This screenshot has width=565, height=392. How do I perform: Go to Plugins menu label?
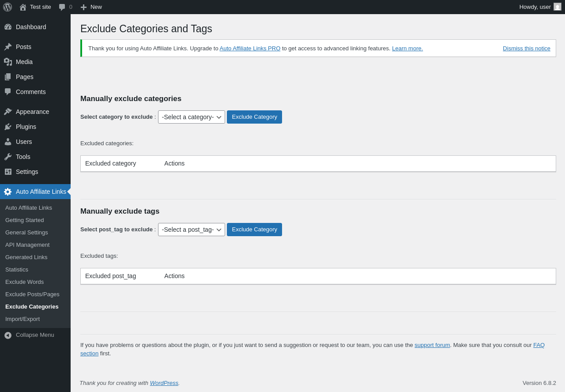(26, 127)
